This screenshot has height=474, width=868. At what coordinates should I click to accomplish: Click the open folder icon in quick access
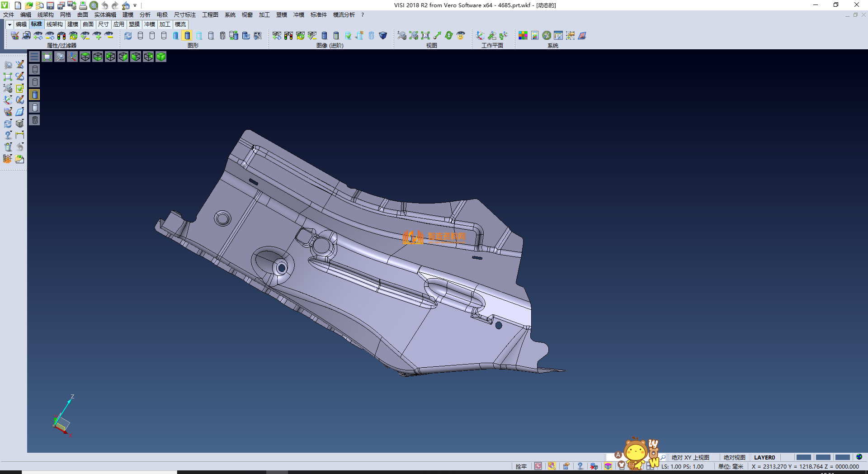29,5
